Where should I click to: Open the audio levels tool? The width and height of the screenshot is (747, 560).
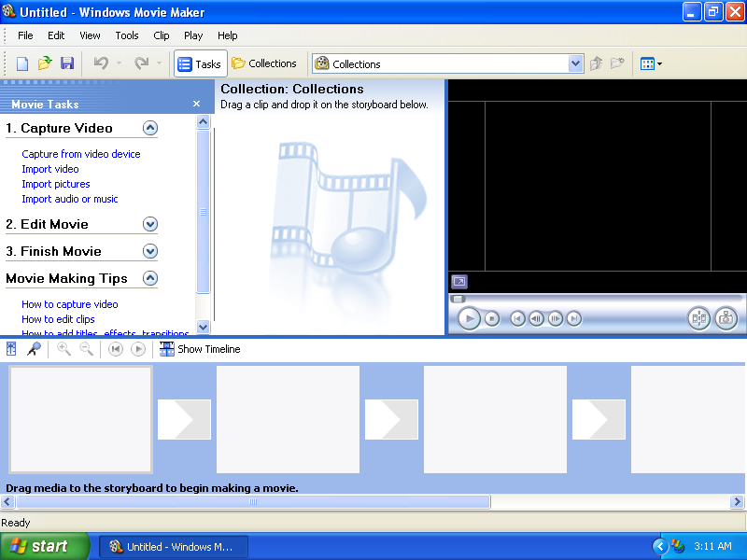[x=11, y=349]
